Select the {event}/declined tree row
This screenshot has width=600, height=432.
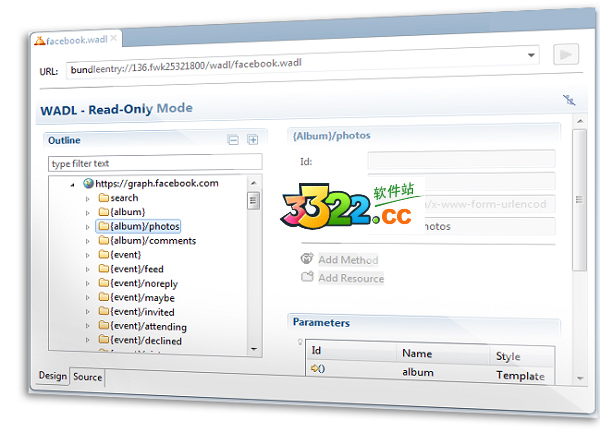point(140,340)
